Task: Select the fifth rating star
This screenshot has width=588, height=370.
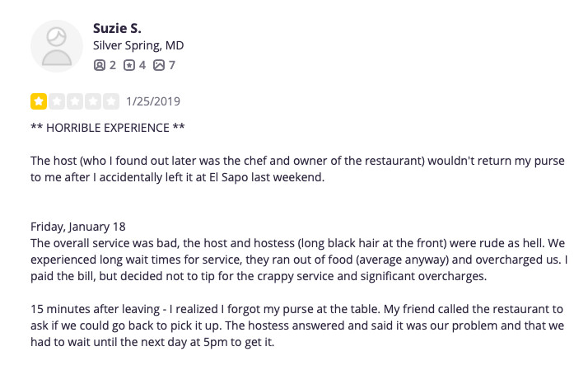Action: 111,102
